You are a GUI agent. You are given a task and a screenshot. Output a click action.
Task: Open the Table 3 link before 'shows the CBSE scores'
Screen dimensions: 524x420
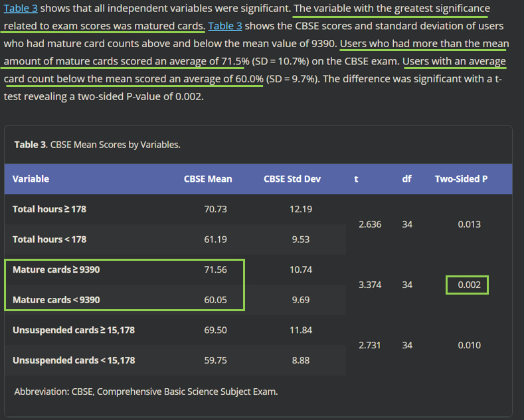pyautogui.click(x=225, y=26)
